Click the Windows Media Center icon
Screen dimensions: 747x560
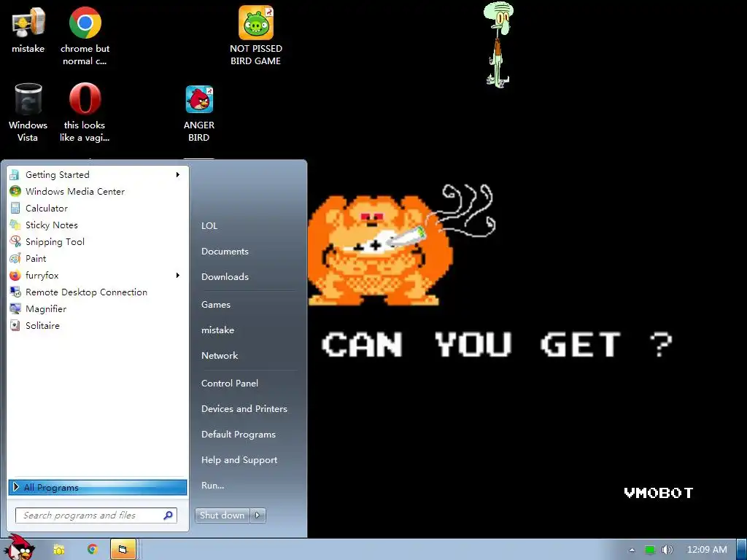pyautogui.click(x=15, y=192)
